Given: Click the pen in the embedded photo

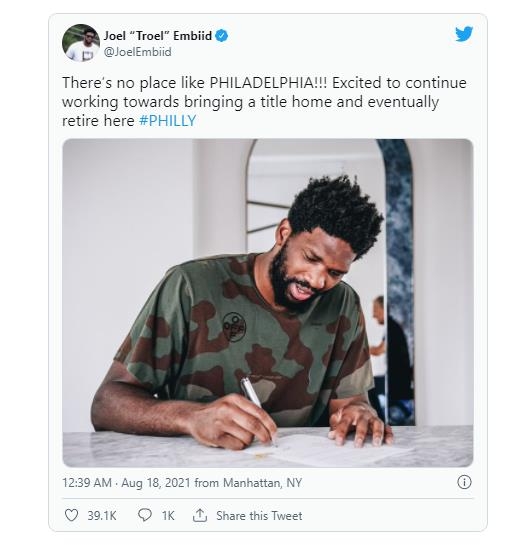Looking at the screenshot, I should click(x=256, y=404).
